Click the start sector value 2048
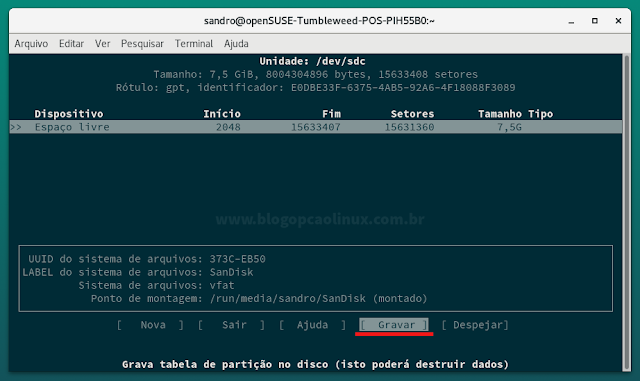 (228, 127)
